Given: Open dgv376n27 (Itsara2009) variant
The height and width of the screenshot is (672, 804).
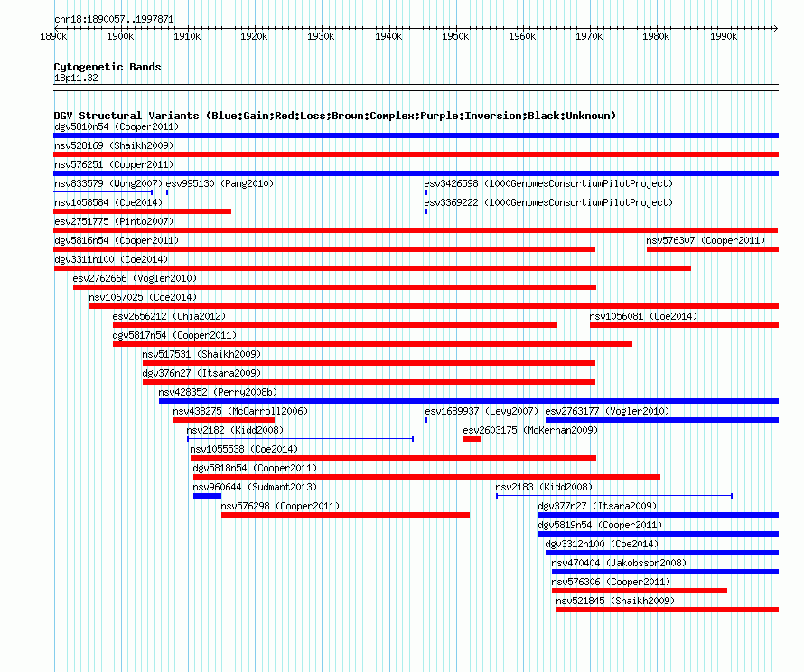Looking at the screenshot, I should click(x=201, y=373).
